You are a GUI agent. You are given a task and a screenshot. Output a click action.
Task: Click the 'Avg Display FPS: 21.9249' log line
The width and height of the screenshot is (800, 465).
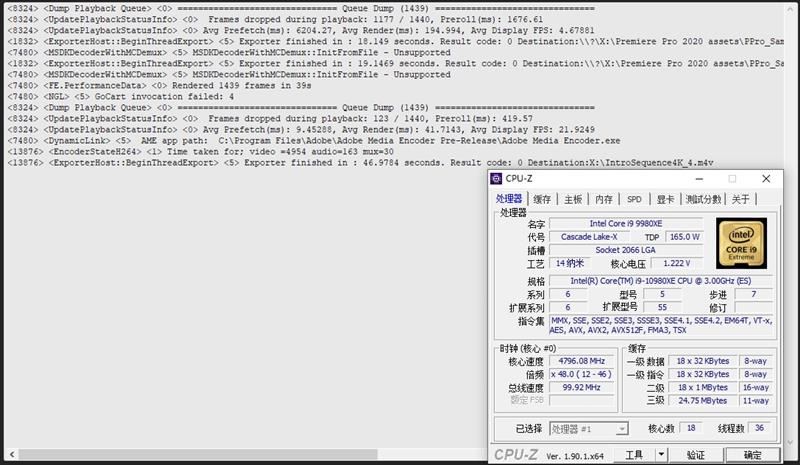coord(301,130)
